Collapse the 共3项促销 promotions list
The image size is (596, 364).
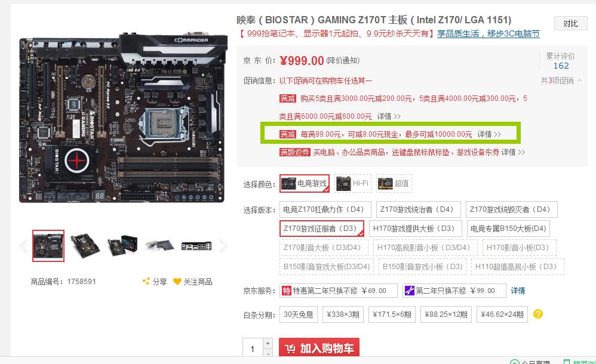tap(561, 81)
